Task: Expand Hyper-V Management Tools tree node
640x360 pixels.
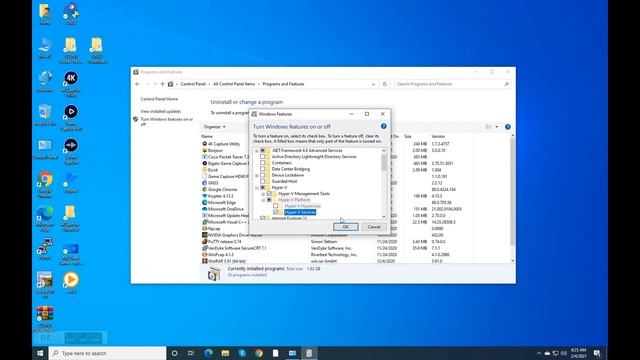Action: coord(263,194)
